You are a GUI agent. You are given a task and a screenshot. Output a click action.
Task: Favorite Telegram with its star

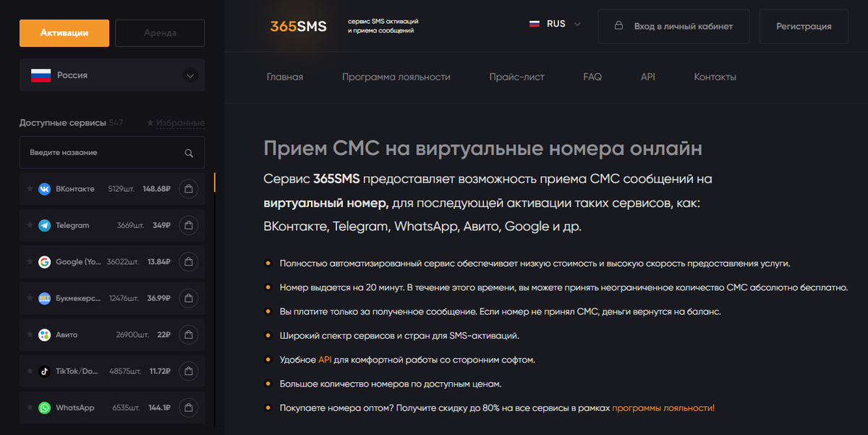pyautogui.click(x=30, y=226)
